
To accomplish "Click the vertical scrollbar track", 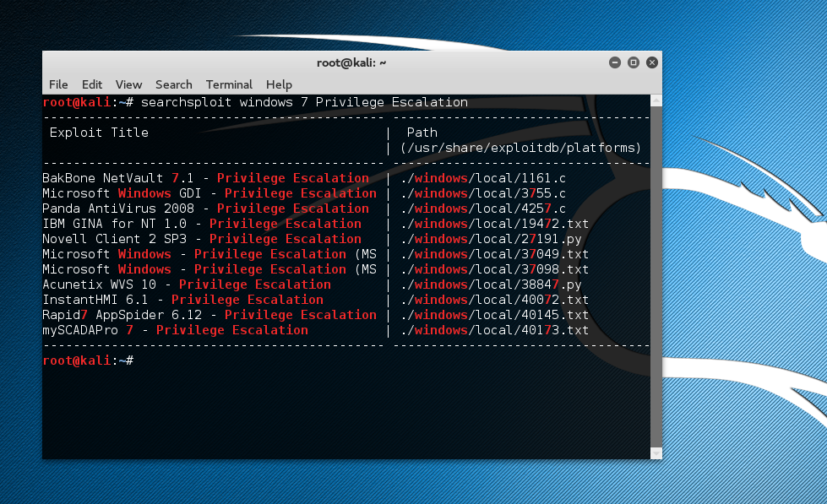I will [x=656, y=277].
